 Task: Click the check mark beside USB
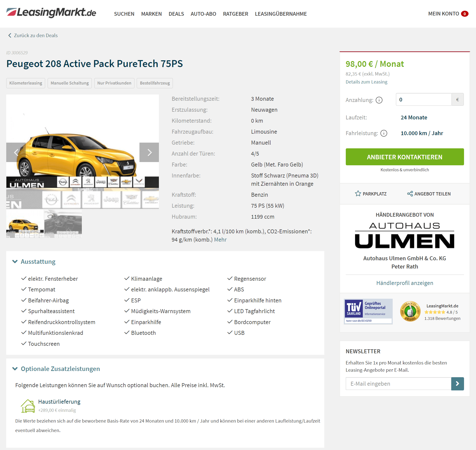coord(230,333)
